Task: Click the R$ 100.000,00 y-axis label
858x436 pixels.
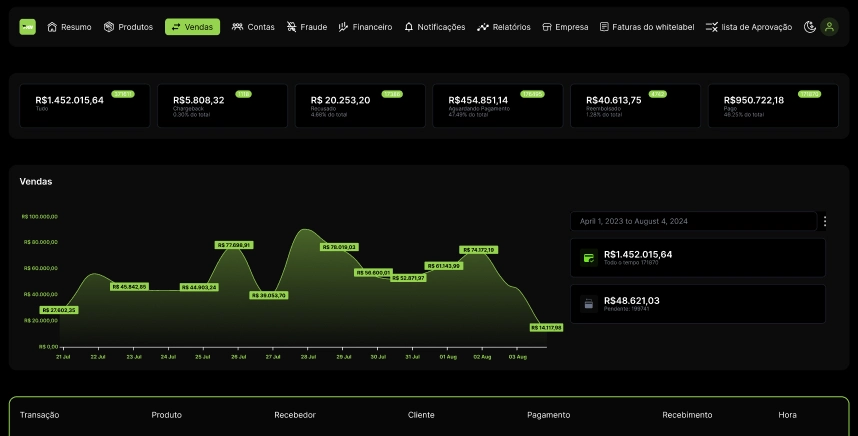Action: coord(39,217)
